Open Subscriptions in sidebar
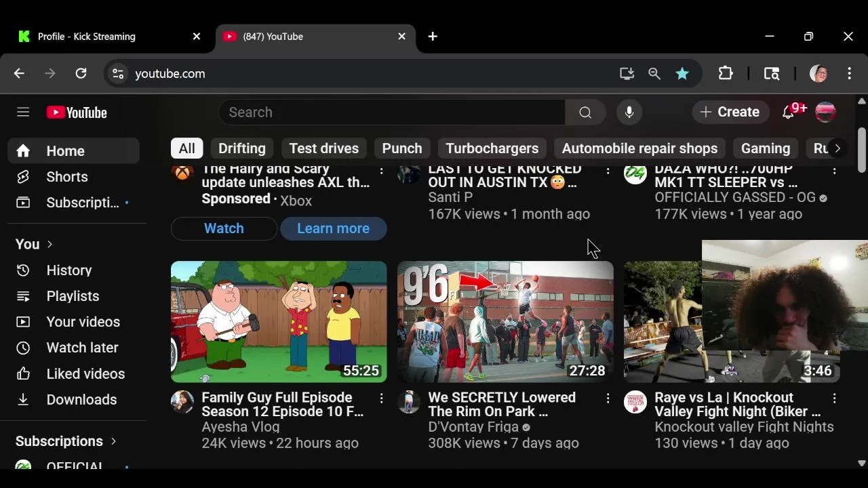This screenshot has width=868, height=488. 73,203
